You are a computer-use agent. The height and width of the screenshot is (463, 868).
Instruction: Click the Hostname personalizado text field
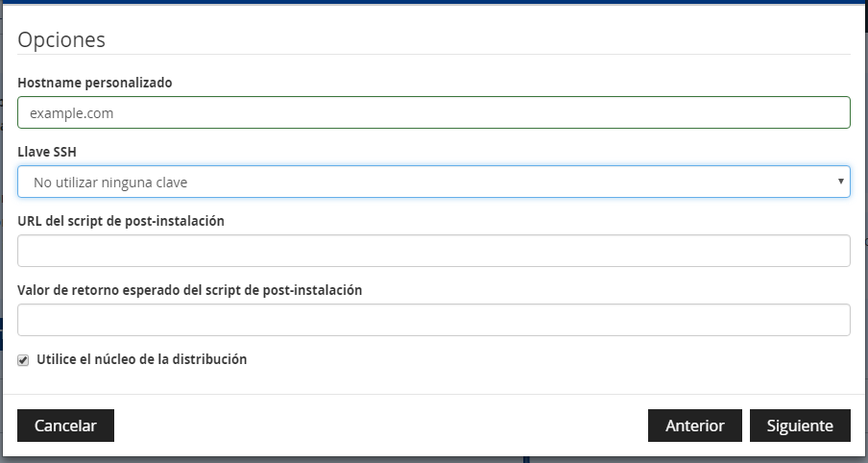433,112
